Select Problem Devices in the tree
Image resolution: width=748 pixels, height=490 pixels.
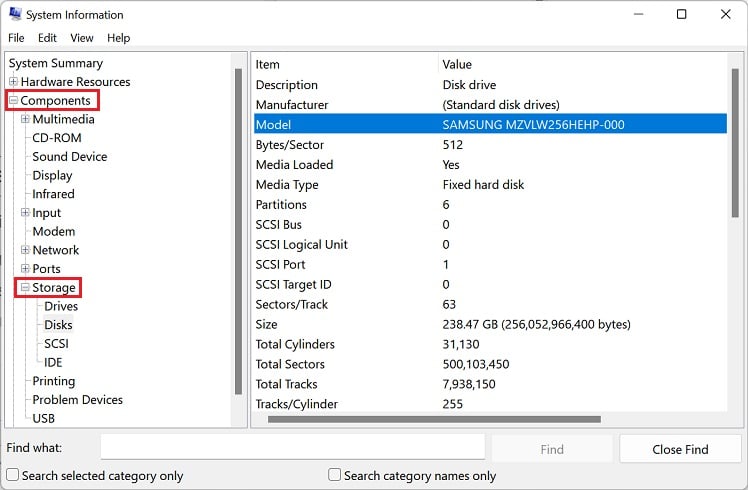(x=77, y=400)
